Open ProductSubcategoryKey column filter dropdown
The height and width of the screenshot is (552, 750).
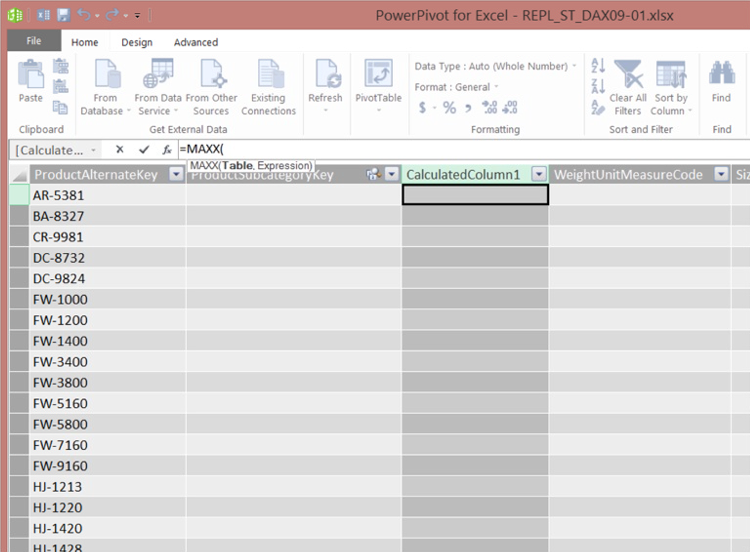click(x=392, y=174)
